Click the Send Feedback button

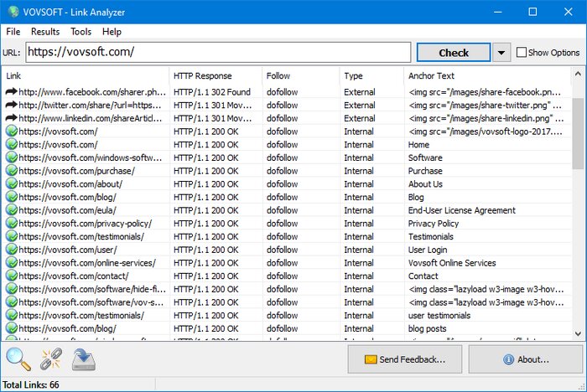pos(405,359)
